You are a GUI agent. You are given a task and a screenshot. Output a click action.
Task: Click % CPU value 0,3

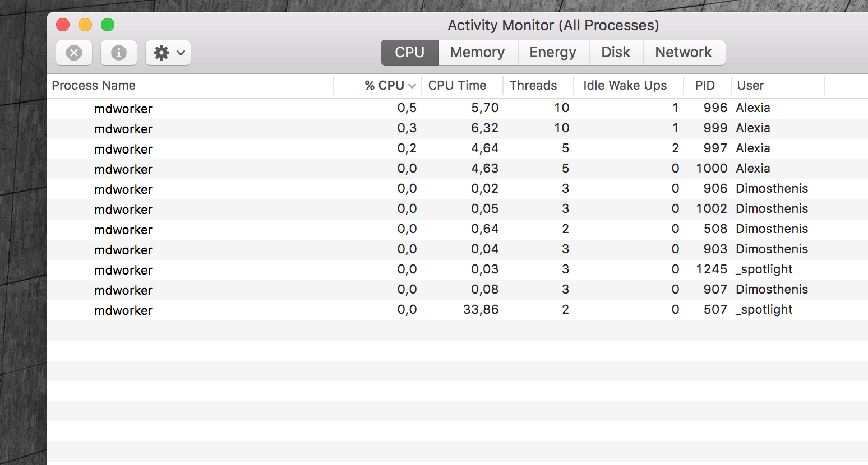coord(407,128)
